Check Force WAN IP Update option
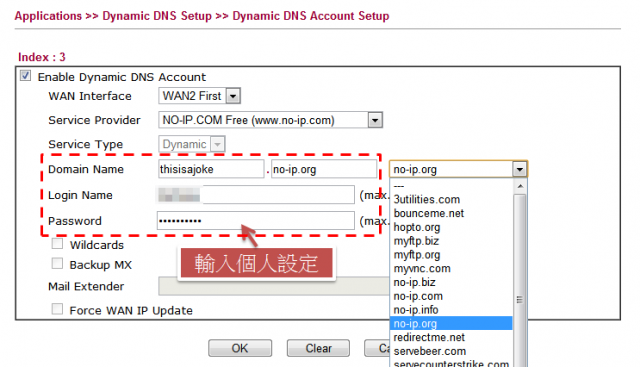This screenshot has width=640, height=367. [57, 309]
